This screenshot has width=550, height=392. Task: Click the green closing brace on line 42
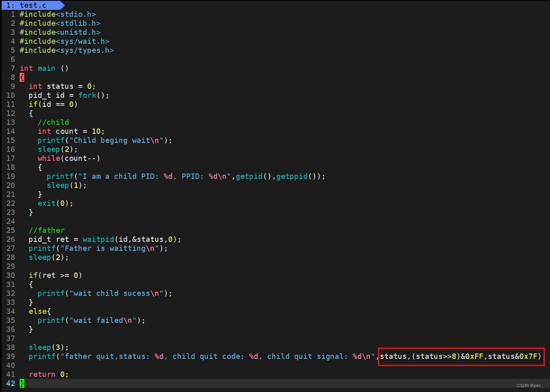pyautogui.click(x=22, y=383)
